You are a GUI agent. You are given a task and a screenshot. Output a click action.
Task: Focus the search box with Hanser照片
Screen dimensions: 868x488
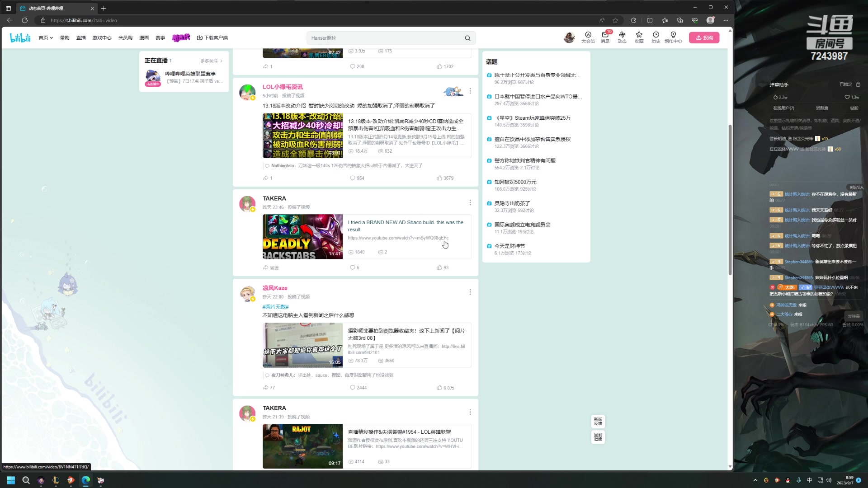[x=384, y=38]
